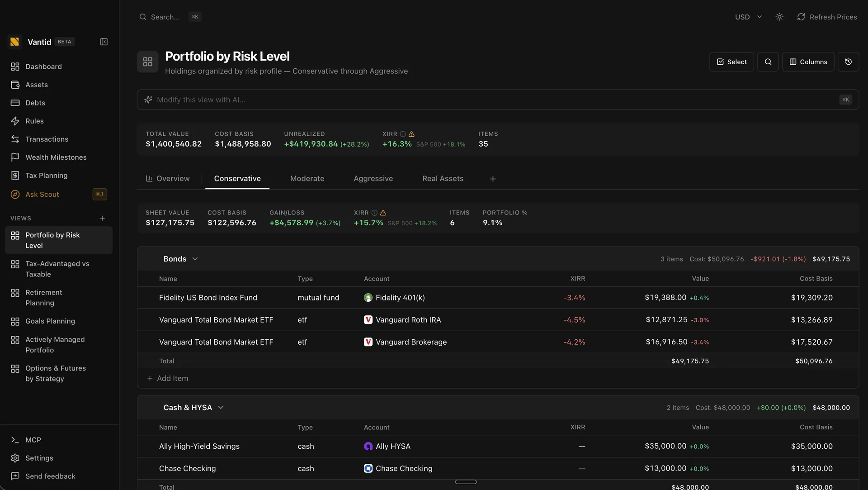Sort Bonds table by Value header
The height and width of the screenshot is (490, 868).
700,279
